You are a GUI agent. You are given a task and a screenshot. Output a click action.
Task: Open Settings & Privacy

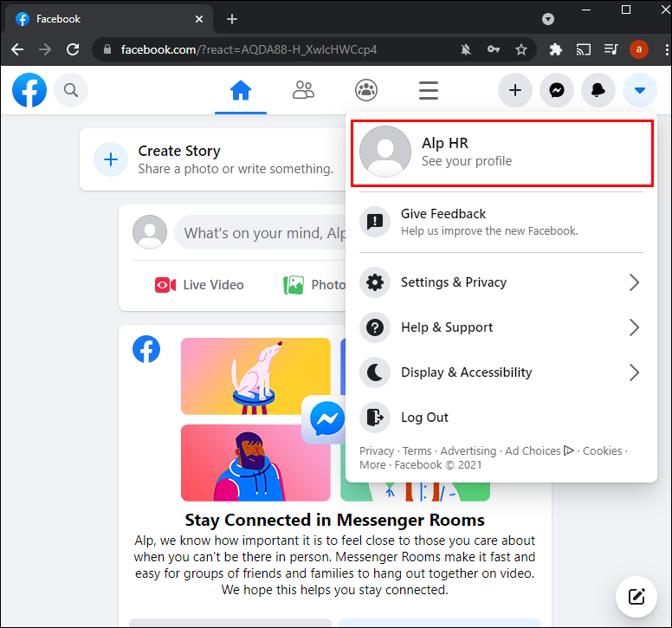[x=501, y=282]
